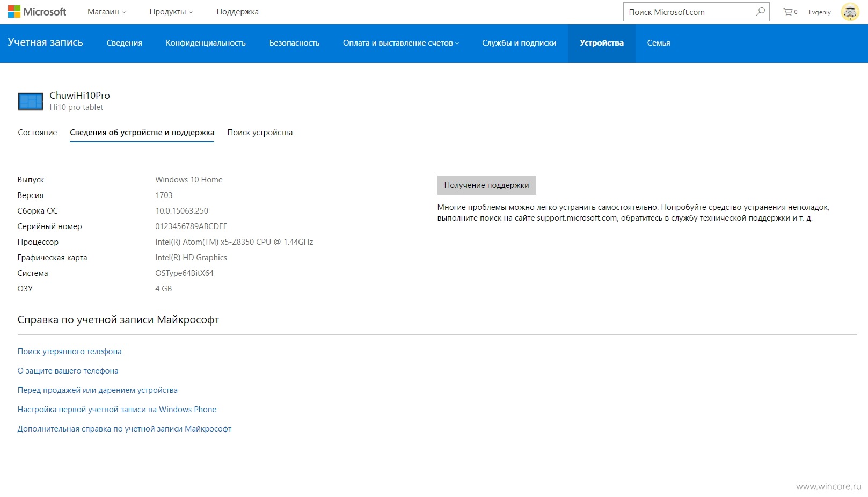Click the user avatar picture
This screenshot has height=497, width=868.
click(x=850, y=12)
